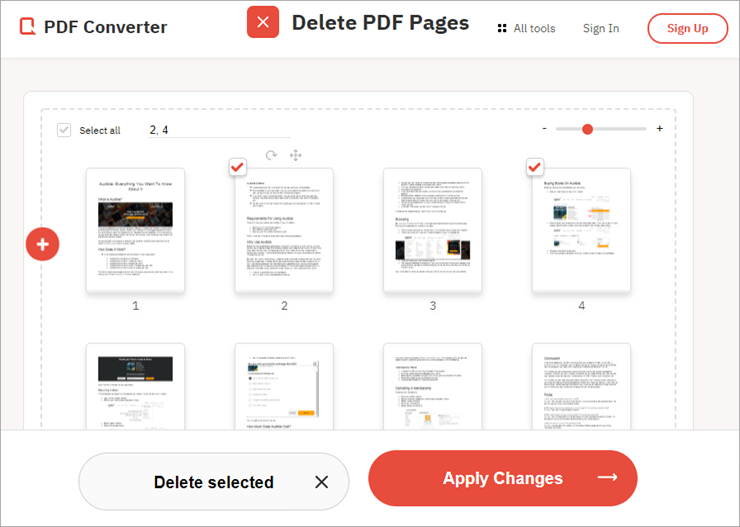Click the minus zoom-out icon

tap(544, 129)
